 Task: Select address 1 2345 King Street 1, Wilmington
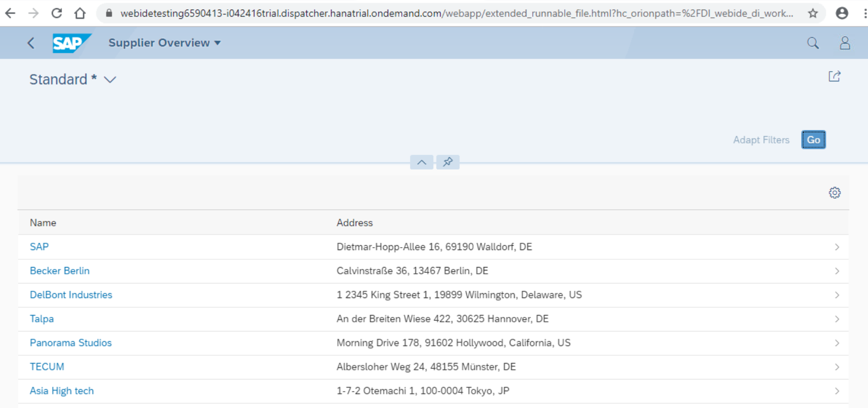(459, 295)
